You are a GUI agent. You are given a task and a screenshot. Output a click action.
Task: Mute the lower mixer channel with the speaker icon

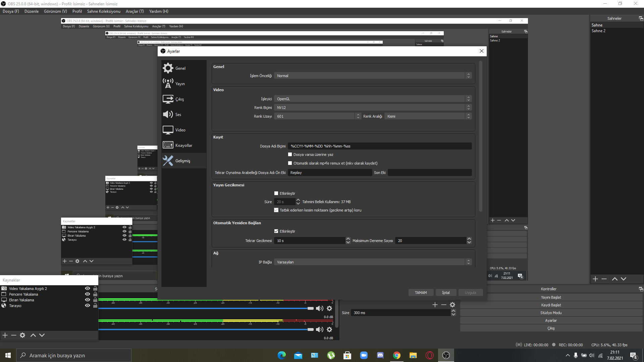pyautogui.click(x=320, y=329)
